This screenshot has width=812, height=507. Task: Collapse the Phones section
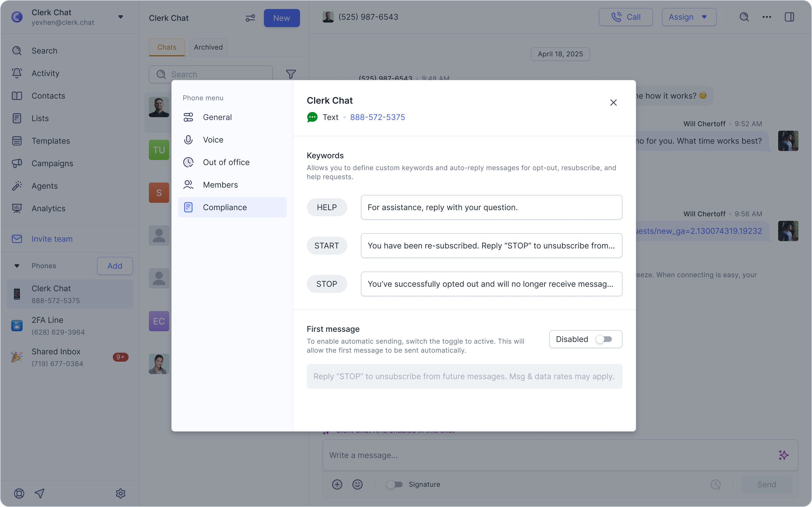click(17, 266)
